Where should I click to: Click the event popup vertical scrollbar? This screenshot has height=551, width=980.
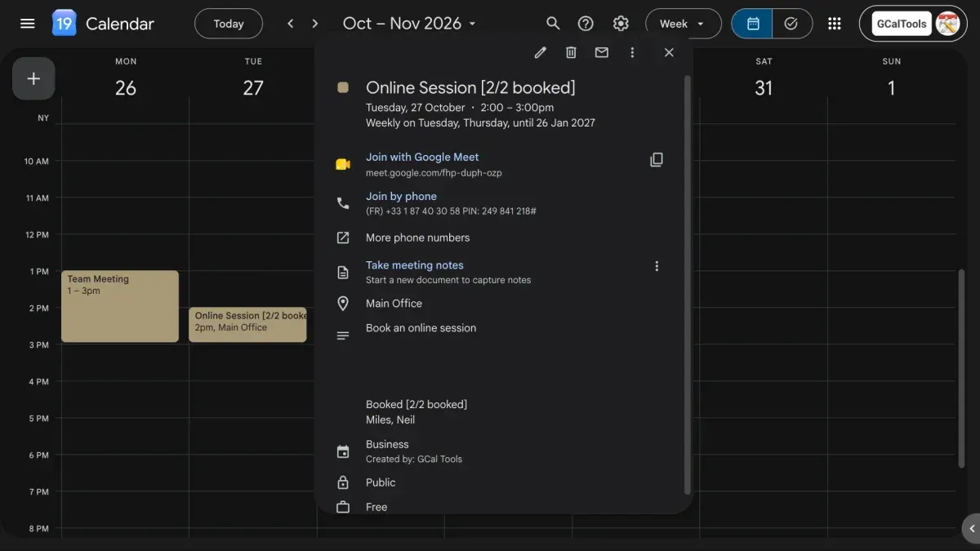click(x=687, y=285)
